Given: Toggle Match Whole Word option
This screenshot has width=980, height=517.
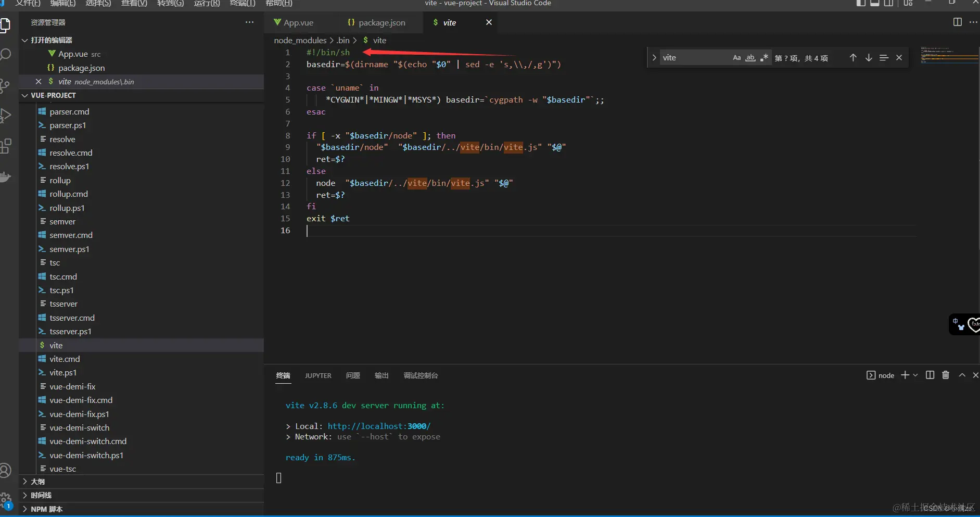Looking at the screenshot, I should (x=750, y=58).
